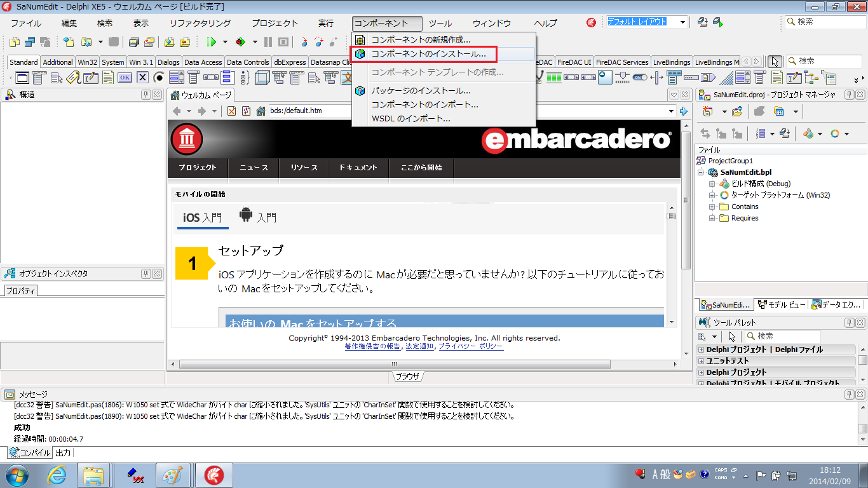Open the URL address dropdown arrow
Viewport: 868px width, 488px height.
click(672, 111)
